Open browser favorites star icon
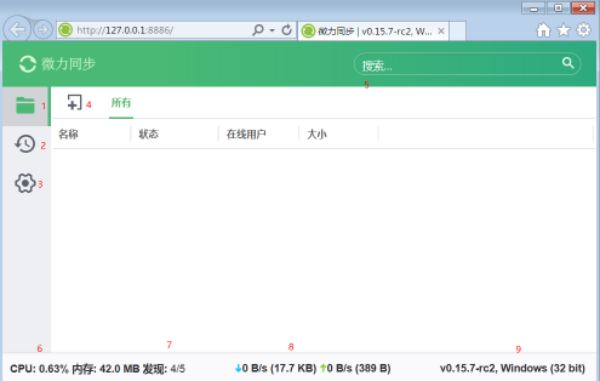The image size is (600, 381). point(563,30)
